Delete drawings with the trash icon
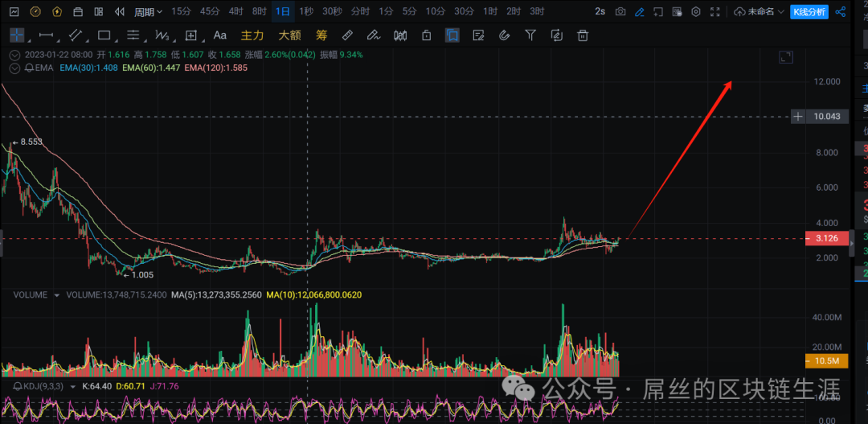The height and width of the screenshot is (424, 868). pyautogui.click(x=583, y=35)
